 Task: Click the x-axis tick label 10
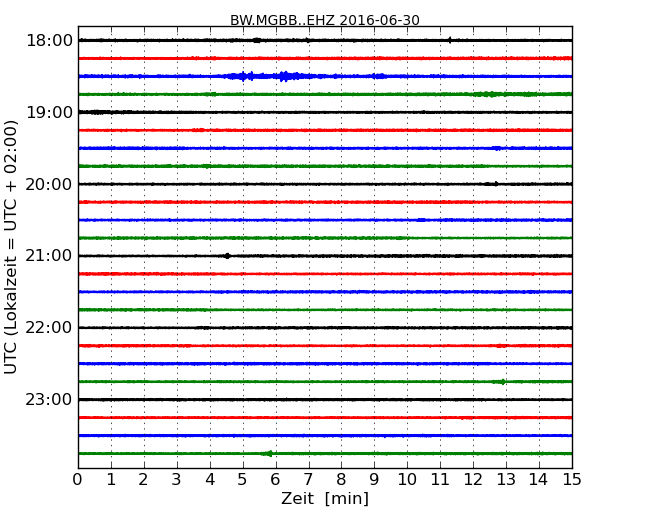pos(407,480)
